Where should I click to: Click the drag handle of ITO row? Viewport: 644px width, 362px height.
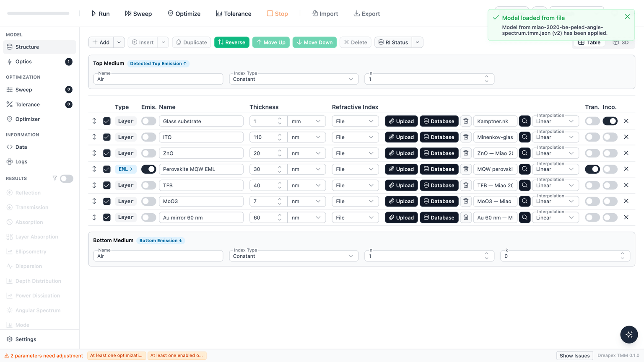(x=94, y=137)
